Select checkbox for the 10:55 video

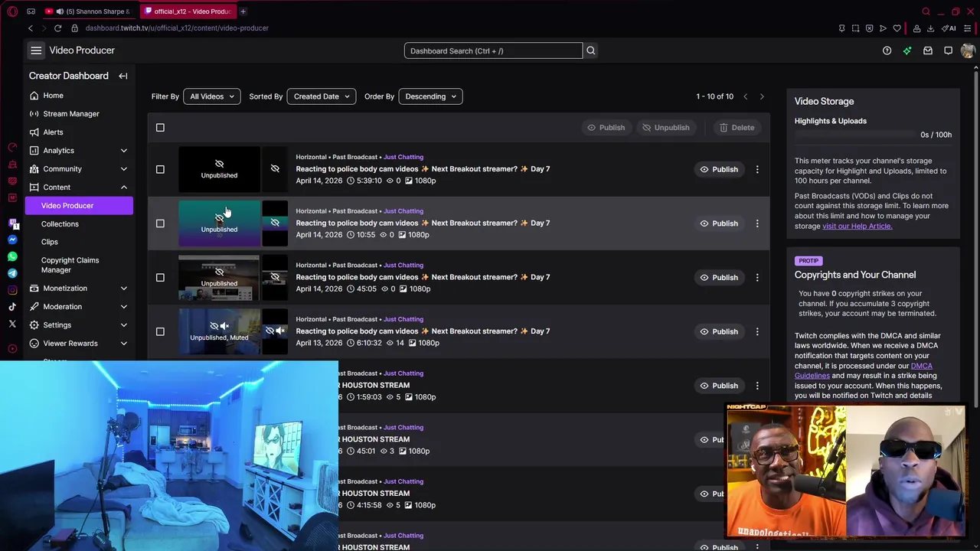[x=160, y=223]
